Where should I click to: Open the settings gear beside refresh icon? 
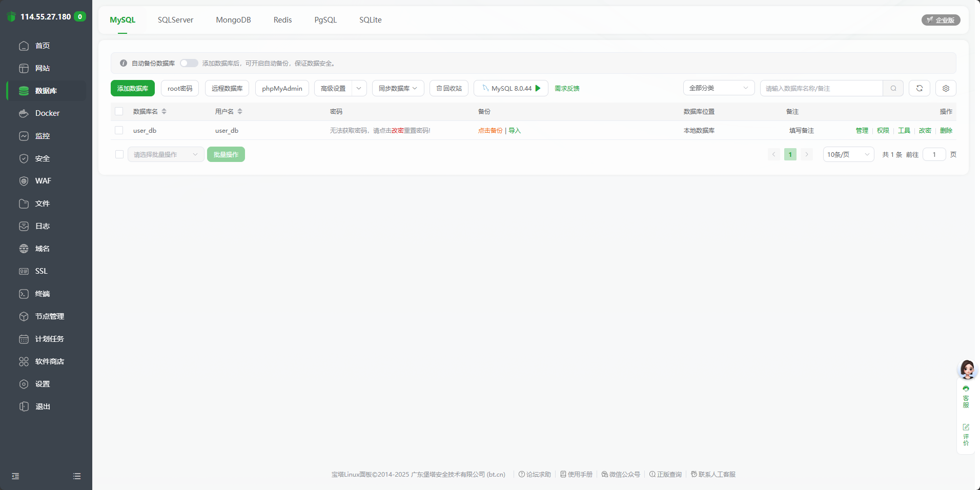[x=946, y=88]
